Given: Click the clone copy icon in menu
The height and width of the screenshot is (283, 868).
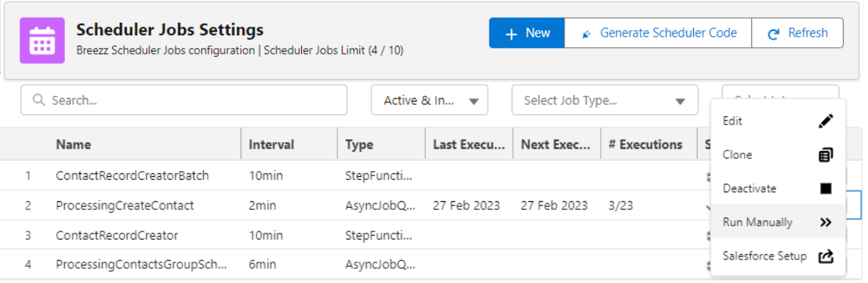Looking at the screenshot, I should click(x=825, y=155).
